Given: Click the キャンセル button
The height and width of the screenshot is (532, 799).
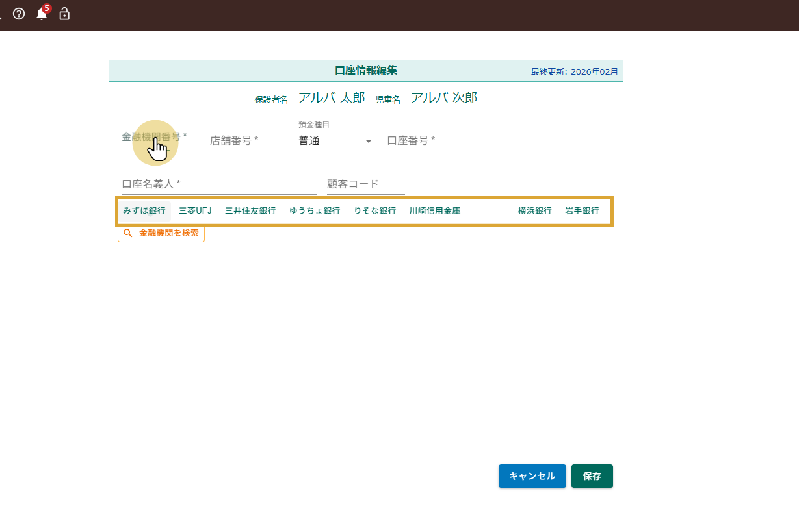Looking at the screenshot, I should click(532, 476).
